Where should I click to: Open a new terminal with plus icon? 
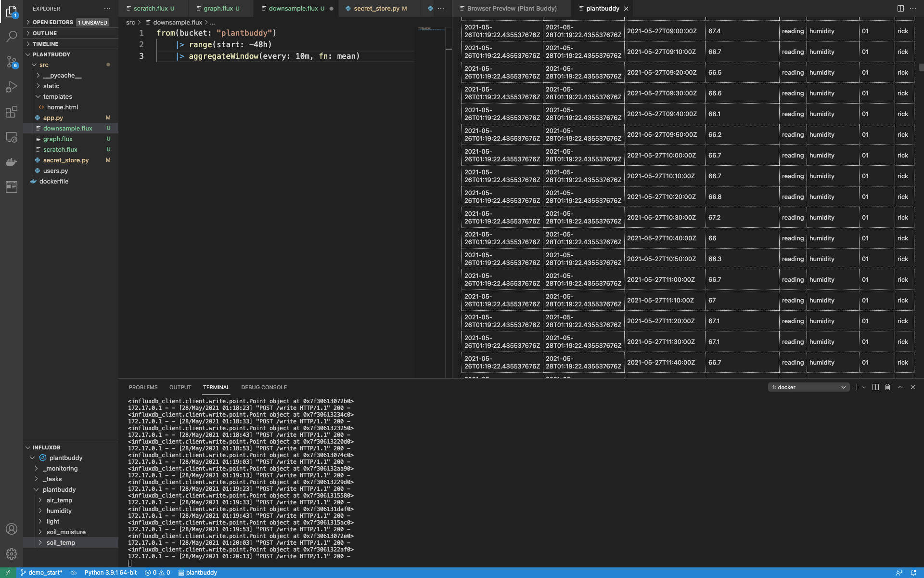[x=856, y=387]
